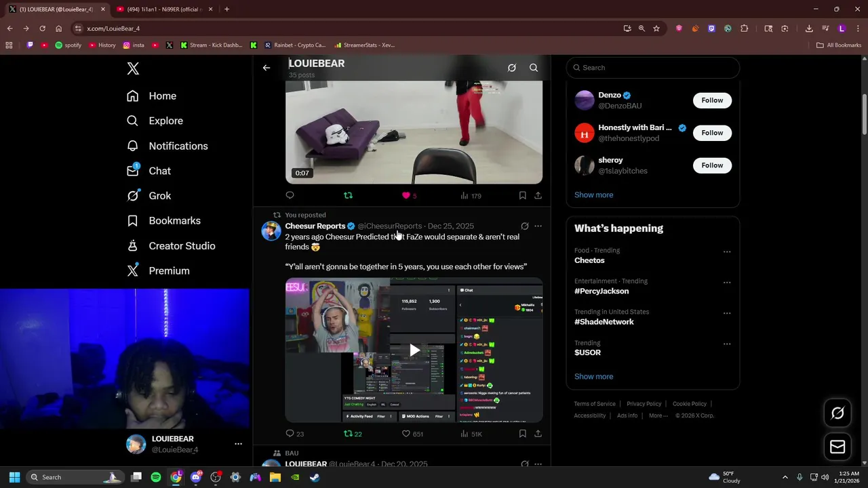Click the X logo in the sidebar
This screenshot has height=488, width=868.
(x=133, y=68)
